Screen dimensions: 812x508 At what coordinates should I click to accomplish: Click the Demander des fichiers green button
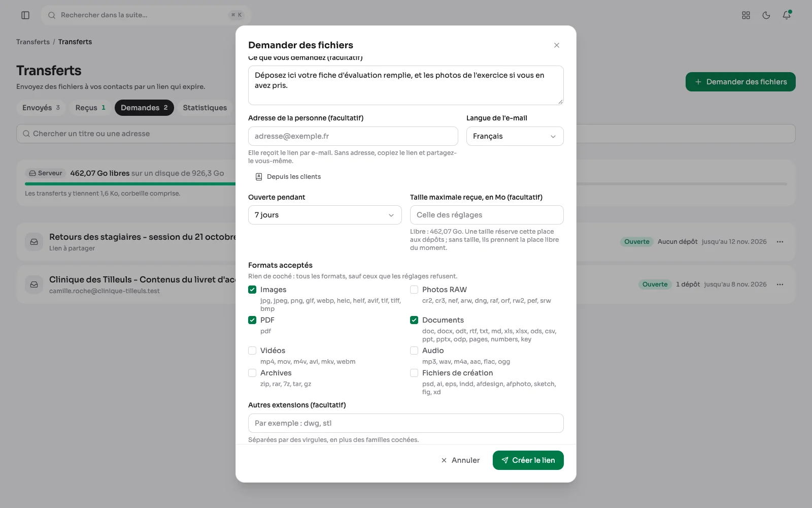(x=740, y=82)
